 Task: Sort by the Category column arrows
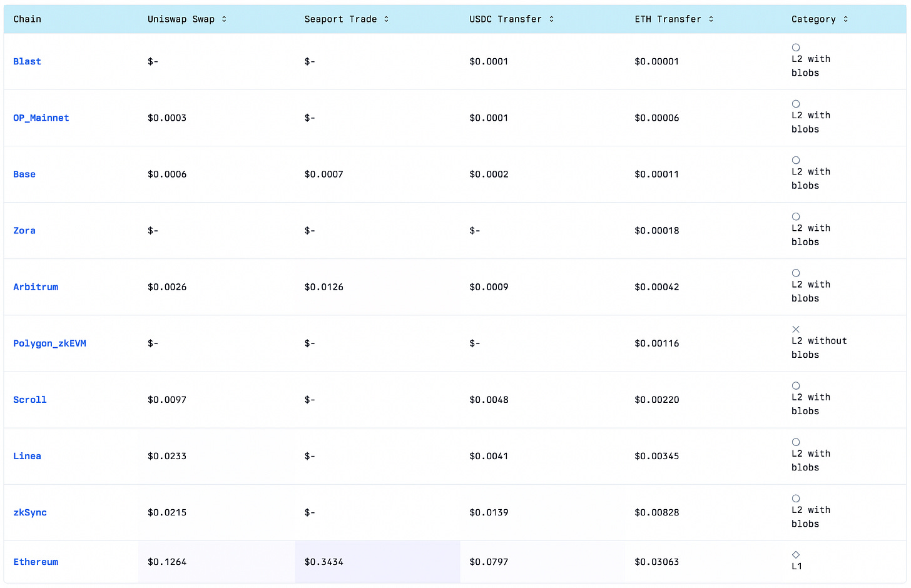[845, 19]
